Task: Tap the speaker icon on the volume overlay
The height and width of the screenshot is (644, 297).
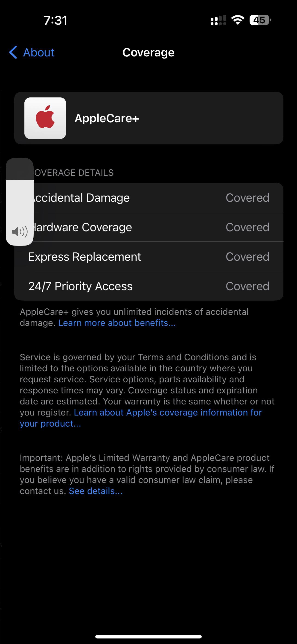Action: coord(19,232)
